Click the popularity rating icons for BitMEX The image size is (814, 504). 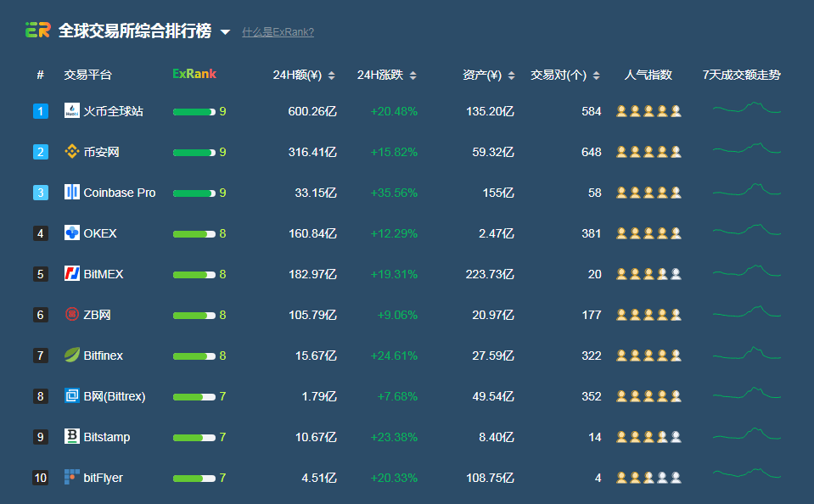click(648, 274)
